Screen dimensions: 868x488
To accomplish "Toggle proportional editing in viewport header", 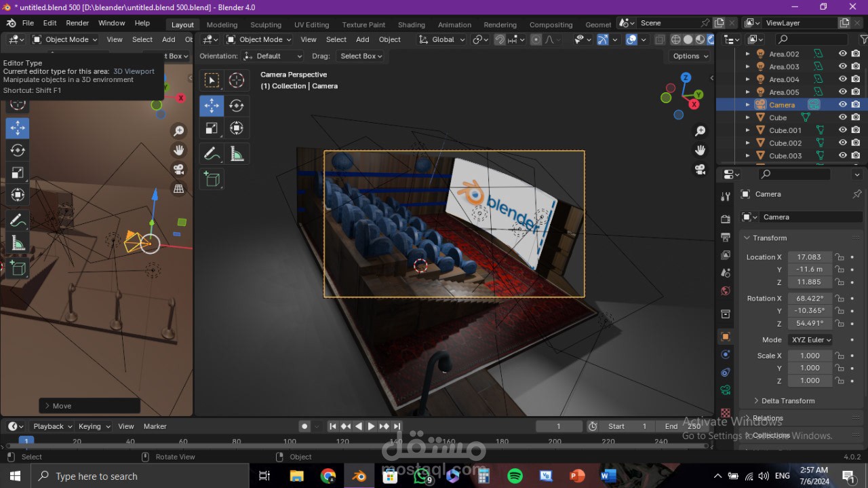I will coord(536,39).
